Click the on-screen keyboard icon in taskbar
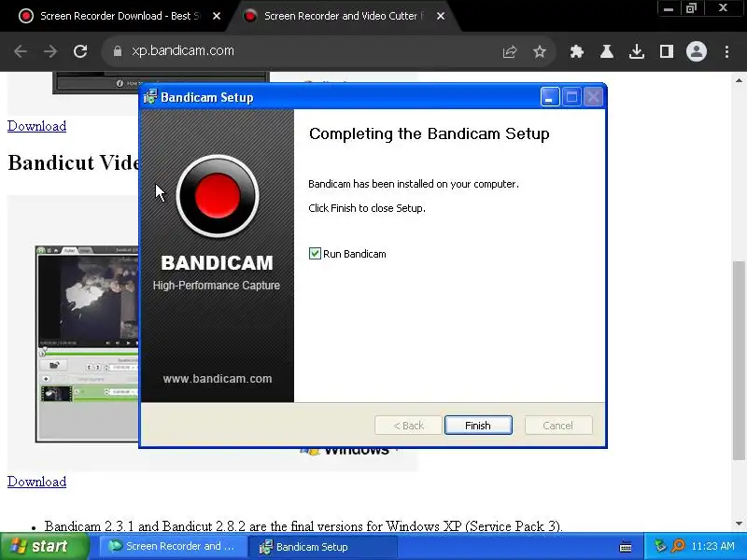747x560 pixels. [626, 547]
